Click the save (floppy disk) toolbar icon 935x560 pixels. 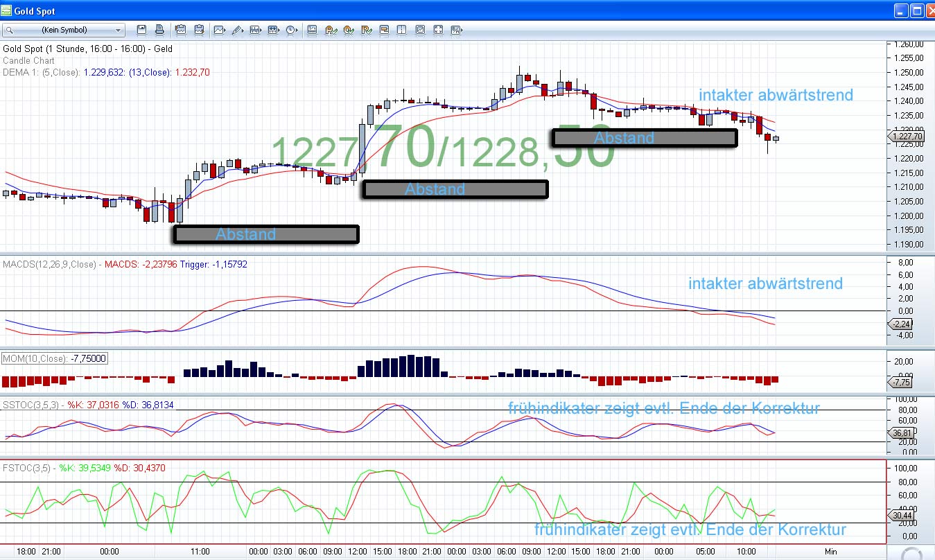[x=142, y=30]
